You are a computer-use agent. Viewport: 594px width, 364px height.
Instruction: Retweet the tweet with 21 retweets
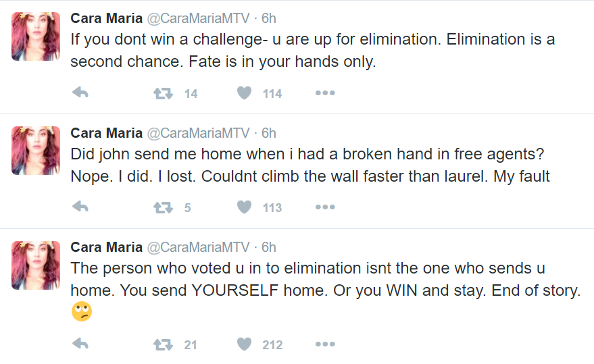(163, 344)
